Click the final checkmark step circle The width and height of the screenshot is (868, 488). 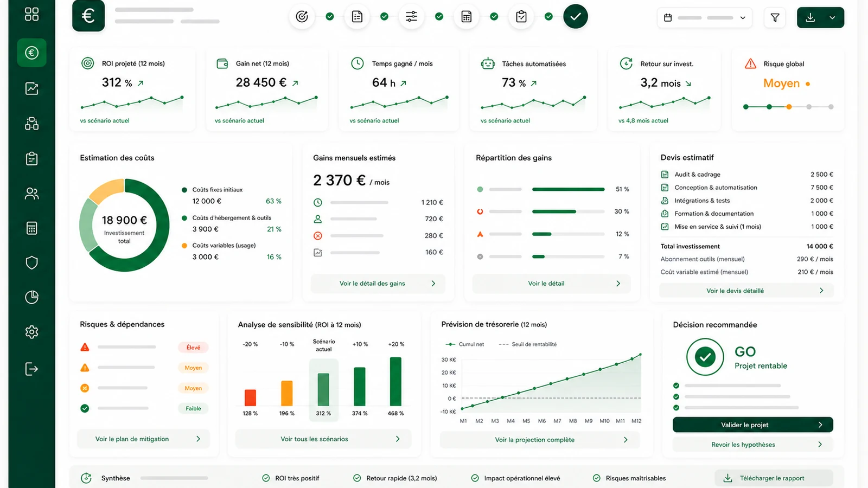point(576,17)
